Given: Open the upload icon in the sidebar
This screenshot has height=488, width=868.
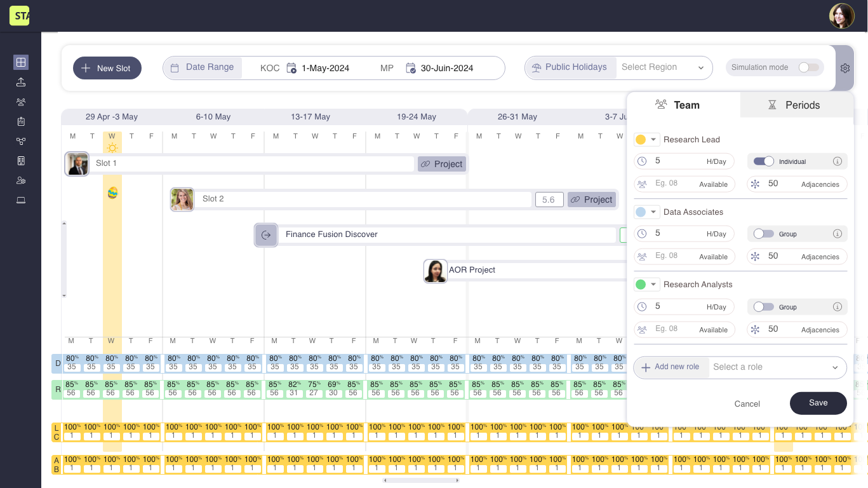Looking at the screenshot, I should 21,82.
